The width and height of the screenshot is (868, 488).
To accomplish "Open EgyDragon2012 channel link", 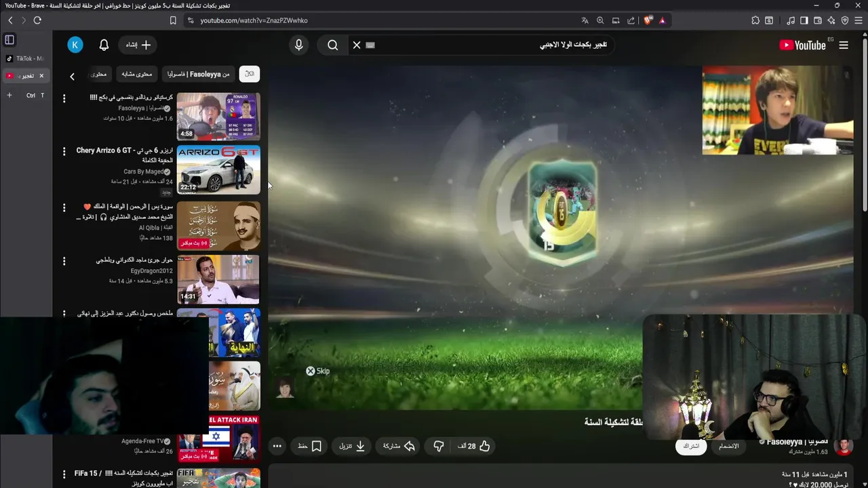I will pos(151,270).
